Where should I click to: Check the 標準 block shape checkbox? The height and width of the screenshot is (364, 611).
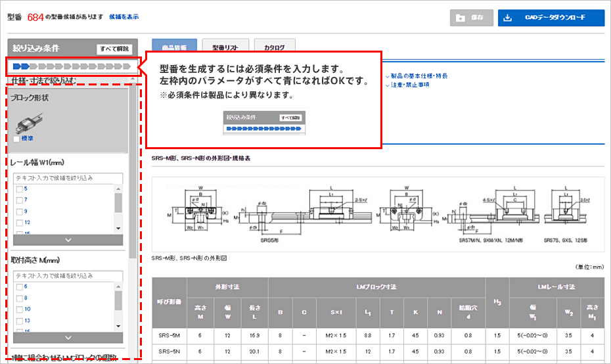[16, 139]
